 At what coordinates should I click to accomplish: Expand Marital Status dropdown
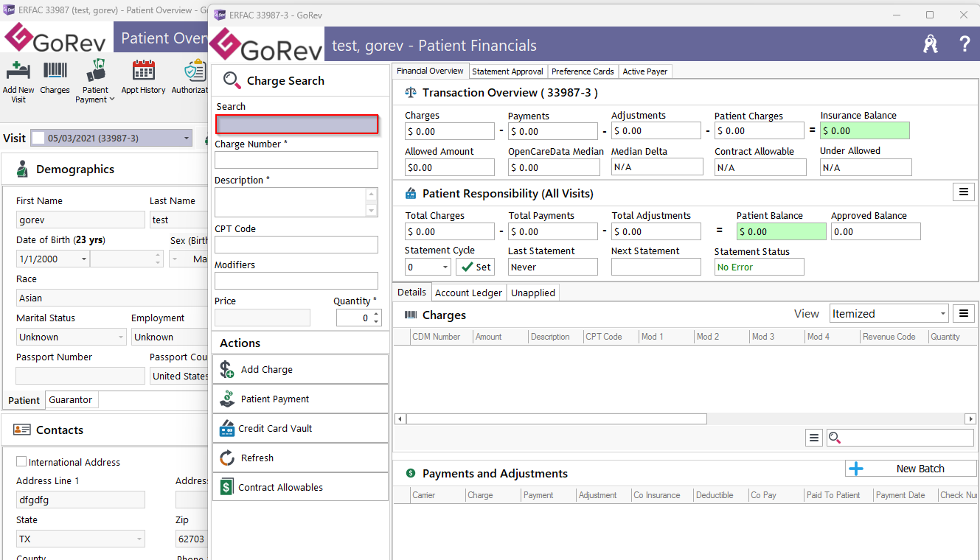point(121,337)
